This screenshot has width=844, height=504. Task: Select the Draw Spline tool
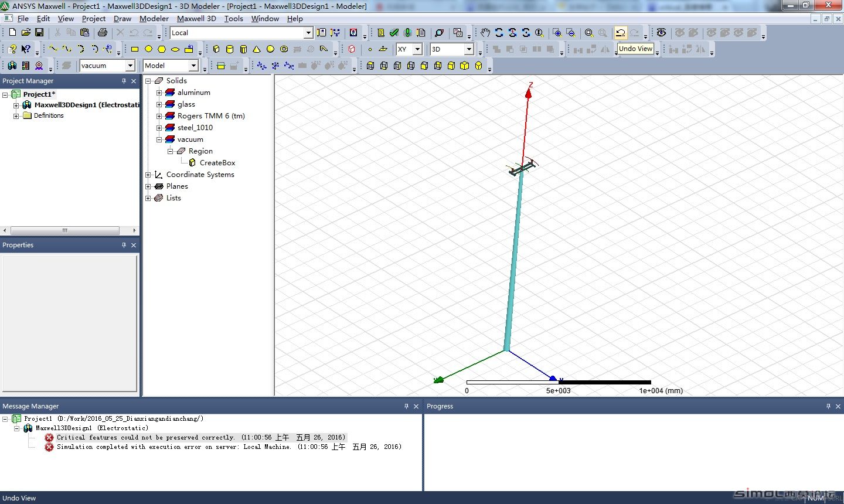pos(67,49)
